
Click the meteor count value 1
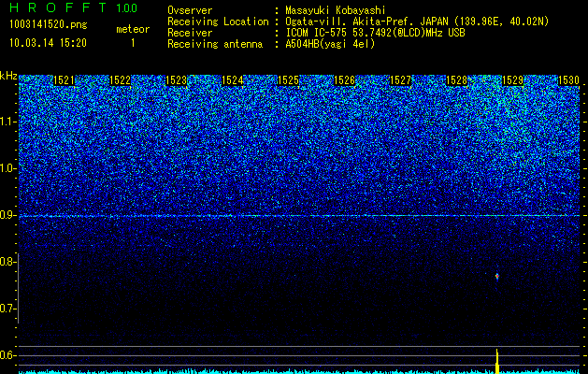[x=133, y=43]
